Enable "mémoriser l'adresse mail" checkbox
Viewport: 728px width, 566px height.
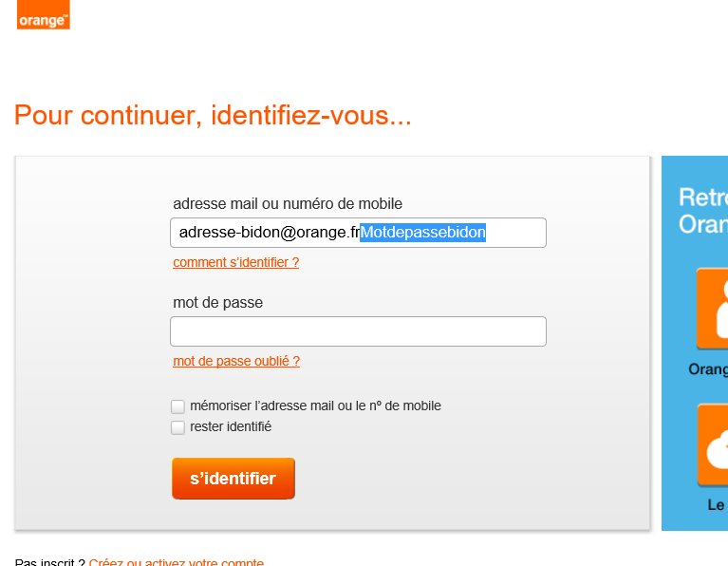[177, 406]
